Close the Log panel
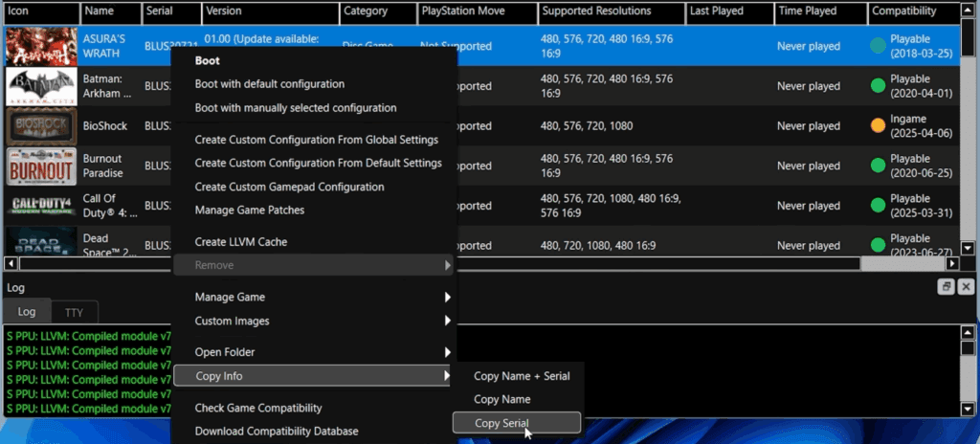 (966, 286)
